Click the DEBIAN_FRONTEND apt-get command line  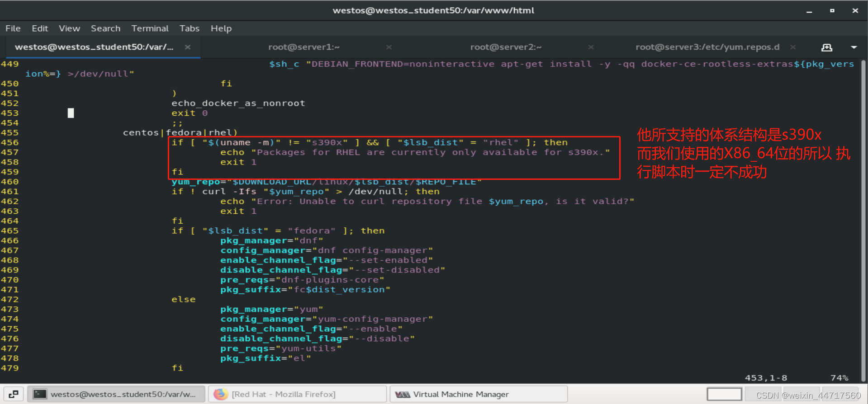[x=562, y=64]
